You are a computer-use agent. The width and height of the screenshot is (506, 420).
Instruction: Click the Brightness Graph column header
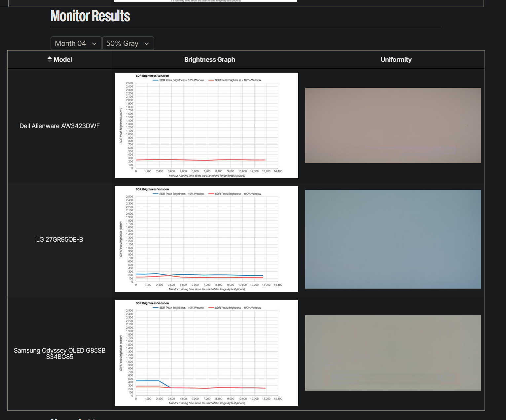(210, 59)
